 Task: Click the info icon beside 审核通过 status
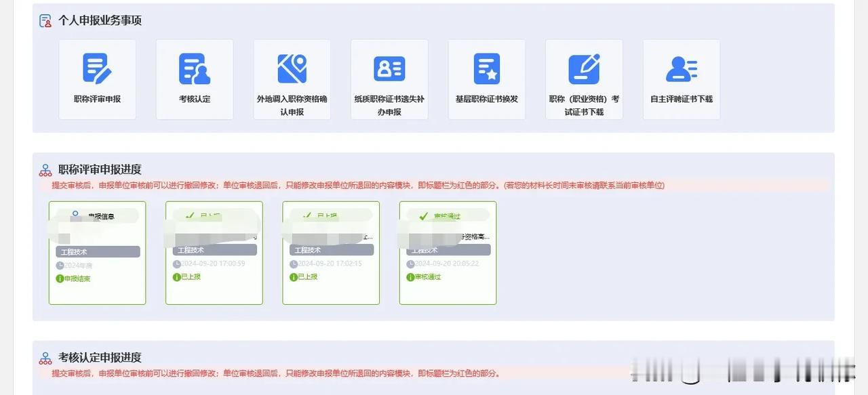click(410, 277)
